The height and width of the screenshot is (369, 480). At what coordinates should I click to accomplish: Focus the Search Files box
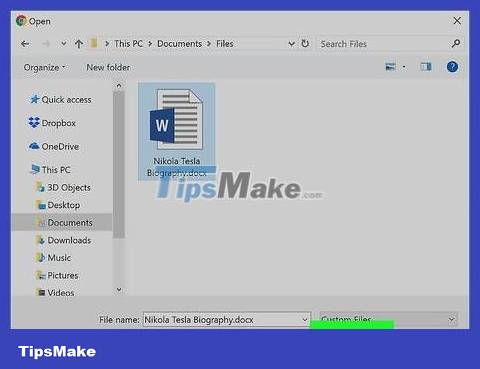tap(382, 44)
